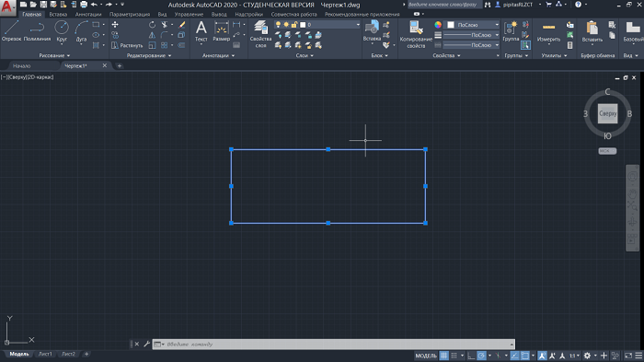
Task: Open Свойства слоя layer properties
Action: tap(260, 34)
